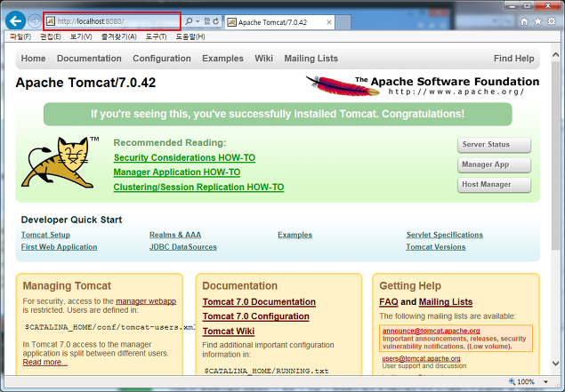The width and height of the screenshot is (565, 392).
Task: Click the search magnifier icon in address bar
Action: point(189,21)
